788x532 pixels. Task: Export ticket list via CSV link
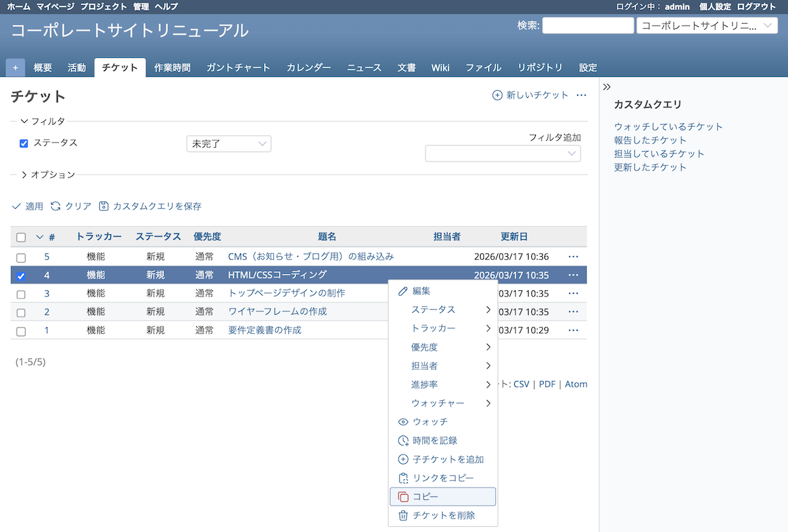pos(521,384)
